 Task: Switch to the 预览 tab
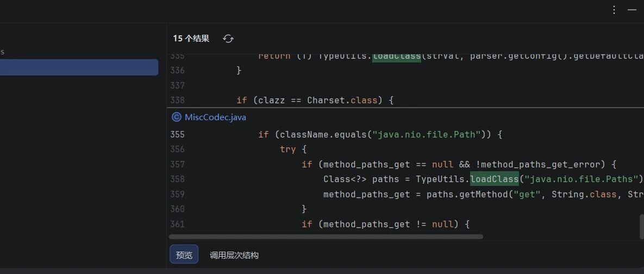[x=184, y=254]
